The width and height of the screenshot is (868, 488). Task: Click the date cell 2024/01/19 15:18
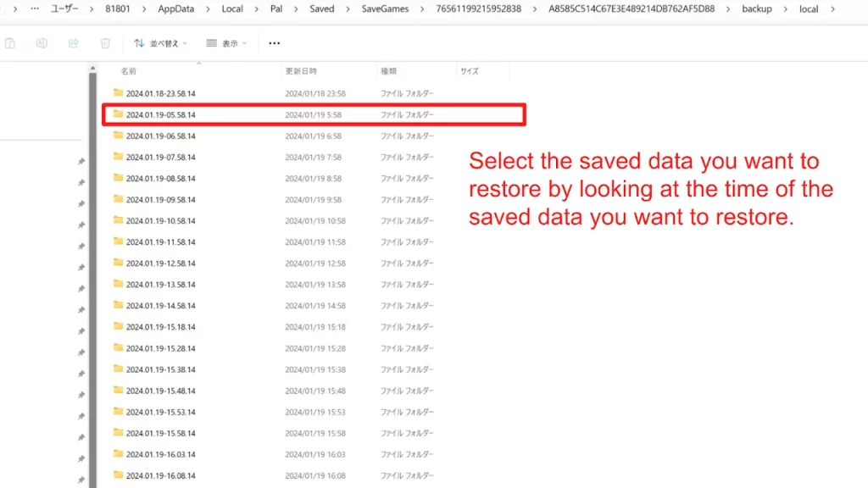pyautogui.click(x=315, y=327)
